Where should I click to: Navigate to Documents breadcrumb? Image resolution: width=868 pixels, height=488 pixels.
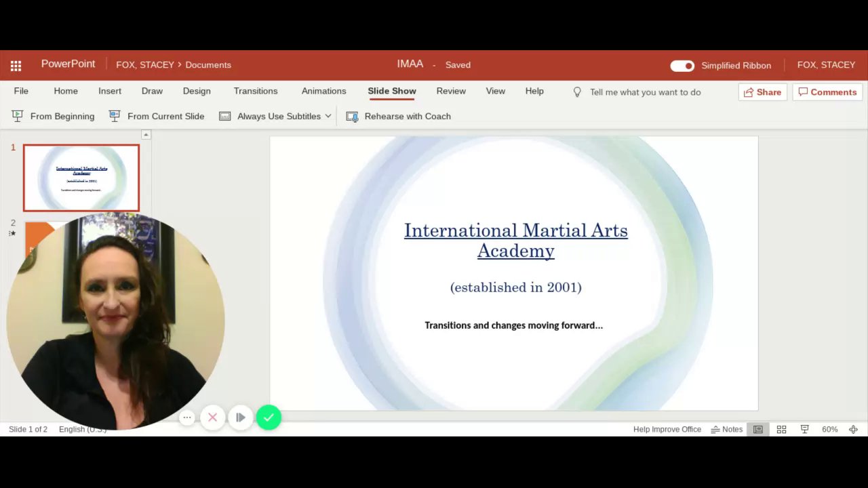[x=208, y=65]
